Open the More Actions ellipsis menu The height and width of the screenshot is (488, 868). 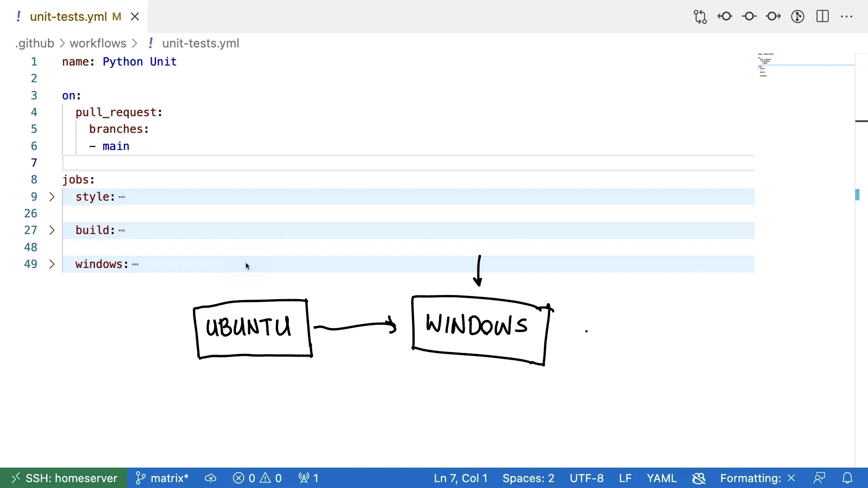coord(847,17)
